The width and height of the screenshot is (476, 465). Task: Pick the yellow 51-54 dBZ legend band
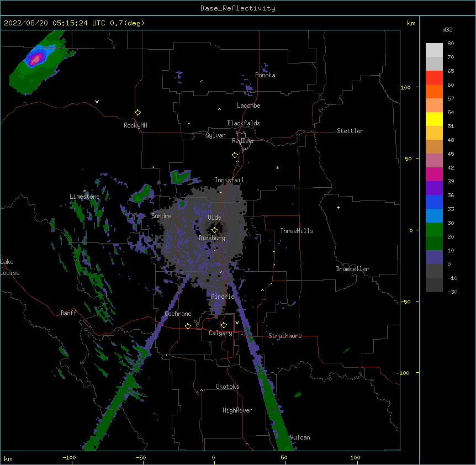434,119
